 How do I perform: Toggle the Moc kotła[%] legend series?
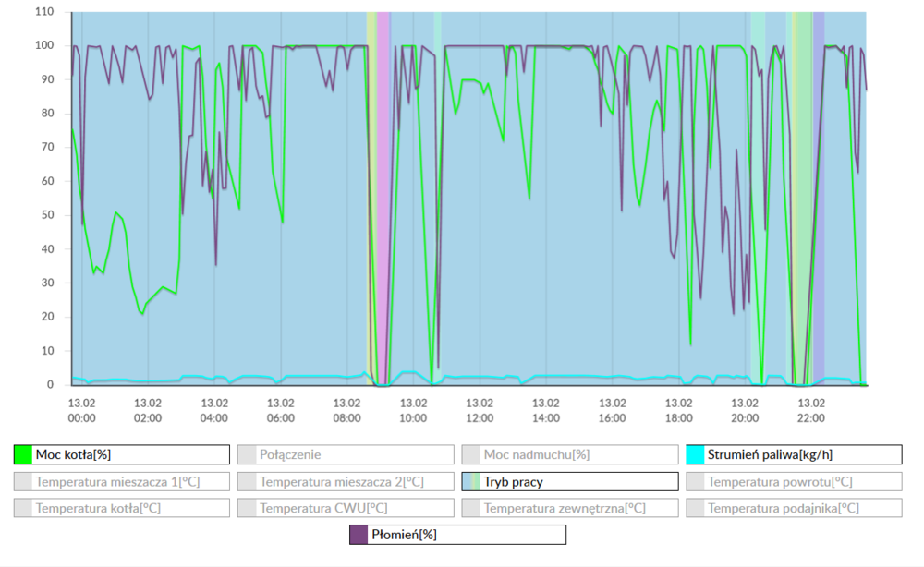click(x=121, y=454)
